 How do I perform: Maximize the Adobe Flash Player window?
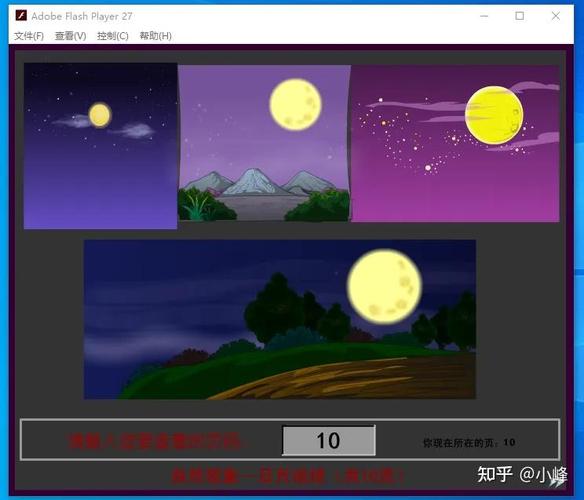[520, 16]
